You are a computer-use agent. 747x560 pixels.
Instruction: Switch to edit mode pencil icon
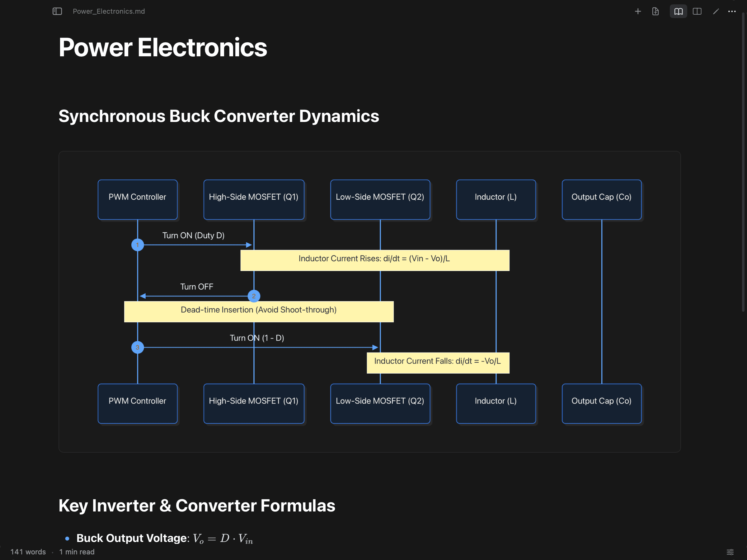tap(716, 12)
